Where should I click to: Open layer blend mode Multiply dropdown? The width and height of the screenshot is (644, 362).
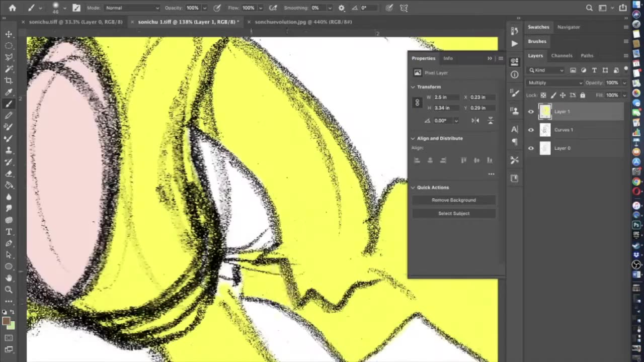[x=555, y=82]
